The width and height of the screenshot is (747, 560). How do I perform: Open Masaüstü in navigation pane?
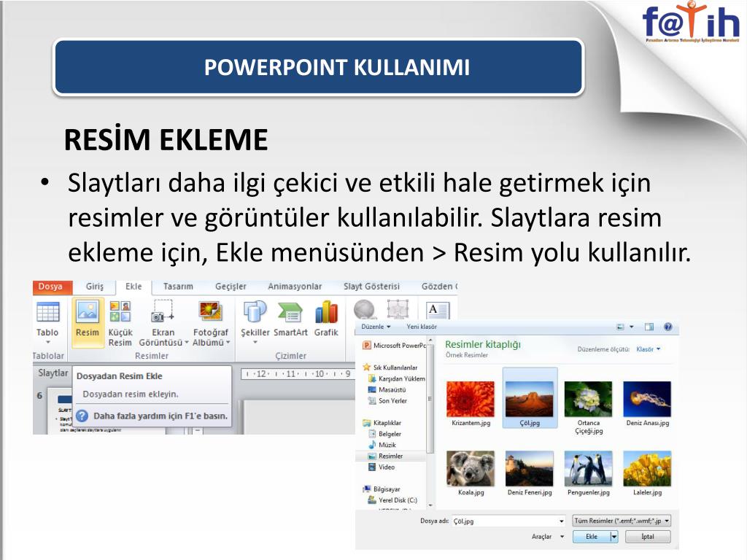click(x=387, y=389)
